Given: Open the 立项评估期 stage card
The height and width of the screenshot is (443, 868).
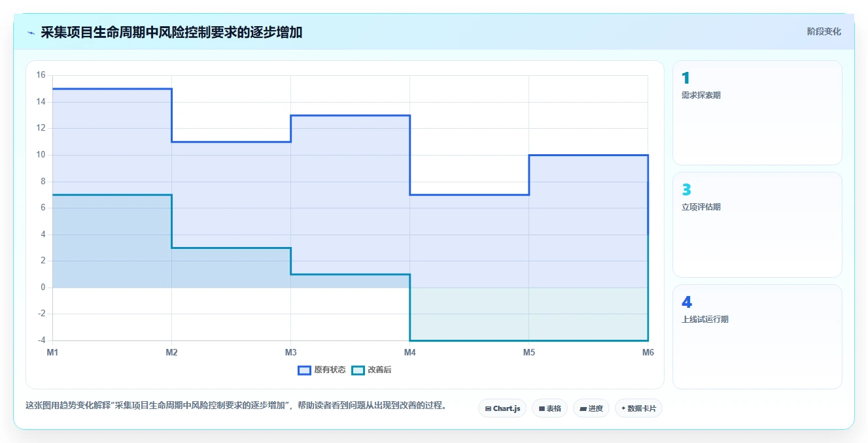Looking at the screenshot, I should (757, 225).
